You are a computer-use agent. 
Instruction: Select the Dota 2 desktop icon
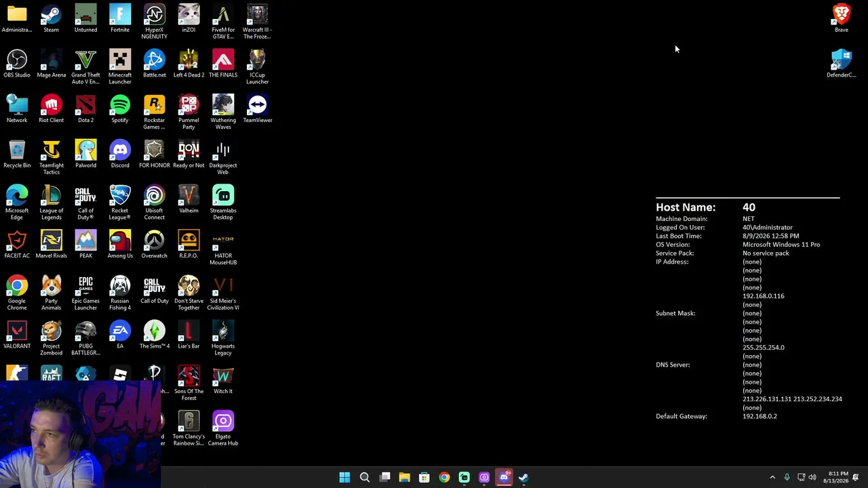(x=85, y=108)
